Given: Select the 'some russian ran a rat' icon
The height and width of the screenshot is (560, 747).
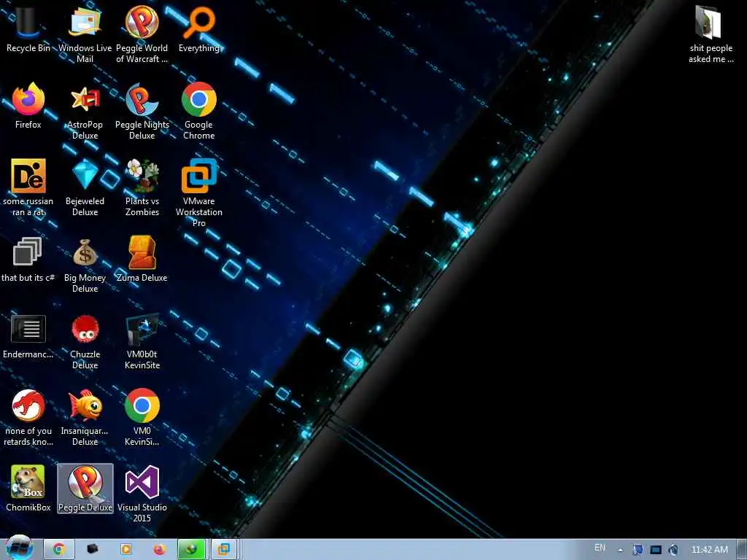Looking at the screenshot, I should [x=28, y=188].
